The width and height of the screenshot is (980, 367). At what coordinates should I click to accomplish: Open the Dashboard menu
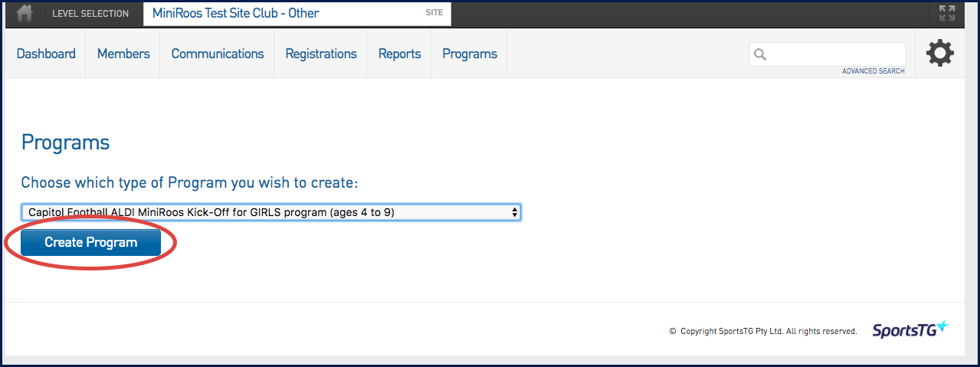(x=46, y=54)
